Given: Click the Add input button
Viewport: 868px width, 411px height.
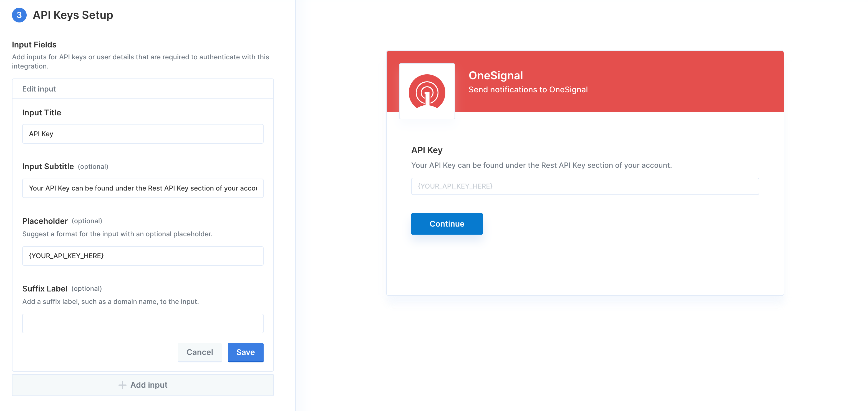Looking at the screenshot, I should [143, 385].
